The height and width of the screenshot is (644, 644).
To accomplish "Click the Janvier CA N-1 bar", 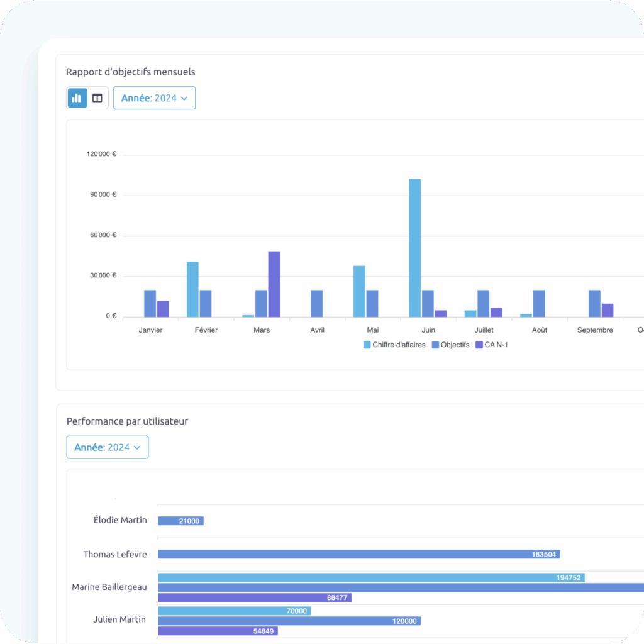I will tap(163, 309).
